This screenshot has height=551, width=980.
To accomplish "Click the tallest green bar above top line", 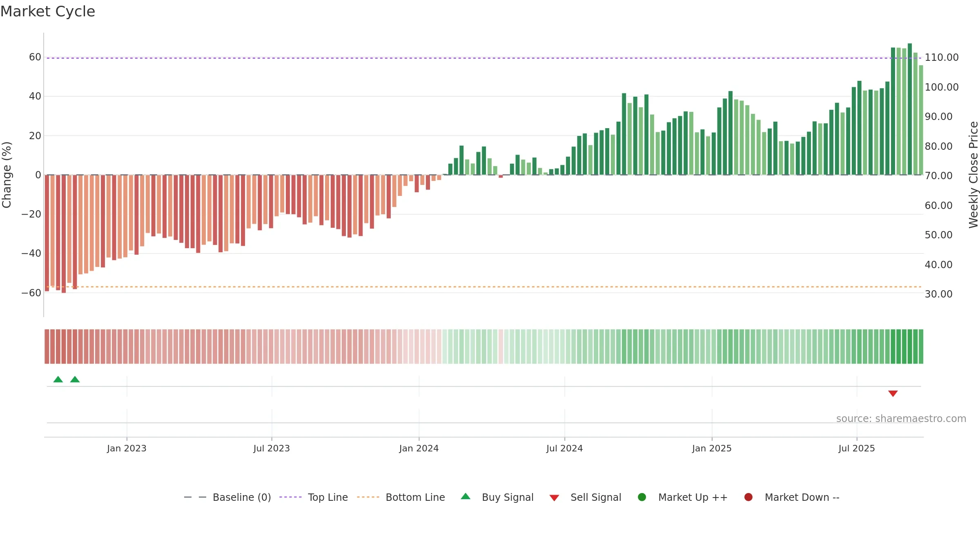I will coord(910,109).
